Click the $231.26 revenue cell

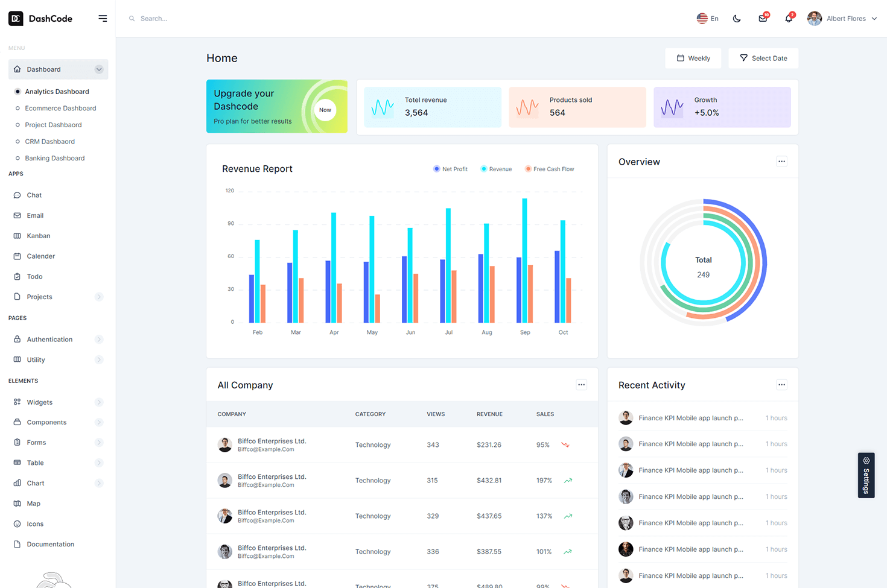click(x=489, y=445)
